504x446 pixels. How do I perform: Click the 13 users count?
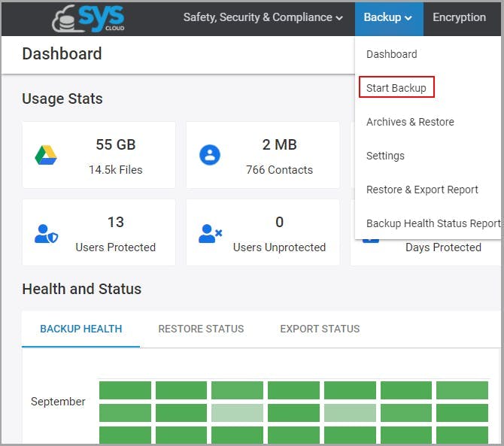pyautogui.click(x=115, y=222)
